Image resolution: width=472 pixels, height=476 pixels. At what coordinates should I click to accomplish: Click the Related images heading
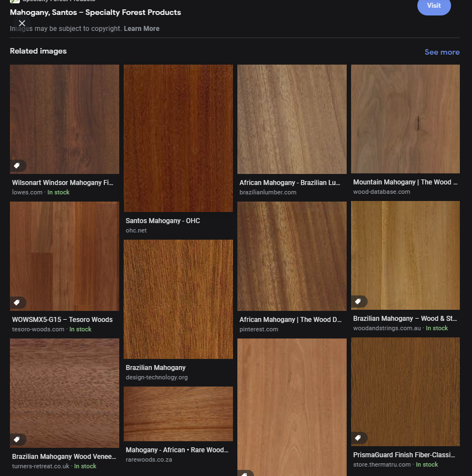38,51
